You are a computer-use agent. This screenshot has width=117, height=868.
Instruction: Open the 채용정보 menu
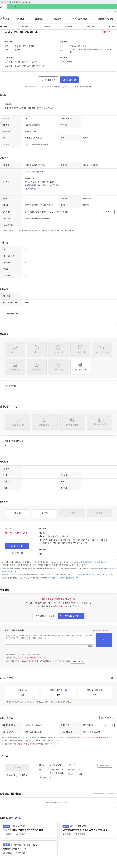click(19, 19)
